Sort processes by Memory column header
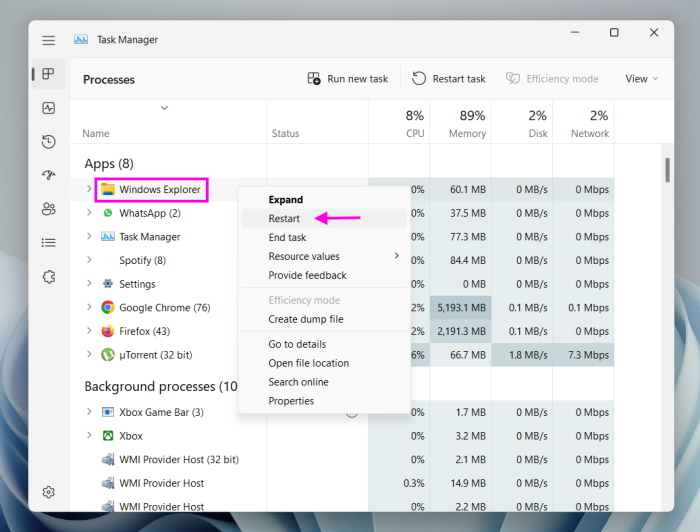The width and height of the screenshot is (700, 532). coord(466,124)
